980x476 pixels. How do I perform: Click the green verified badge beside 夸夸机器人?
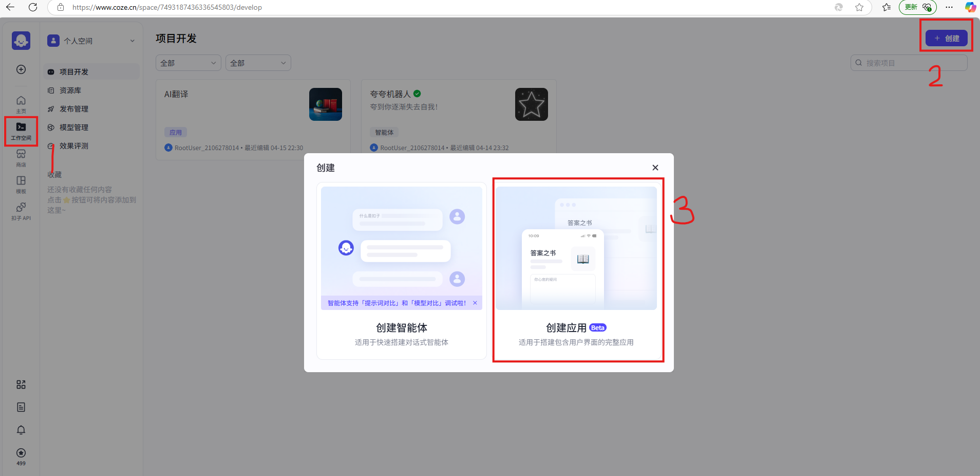coord(417,94)
